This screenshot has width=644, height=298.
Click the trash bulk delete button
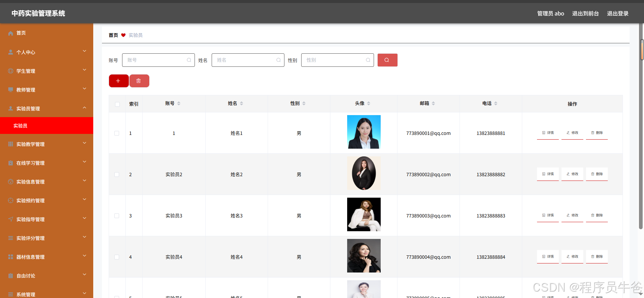tap(139, 81)
